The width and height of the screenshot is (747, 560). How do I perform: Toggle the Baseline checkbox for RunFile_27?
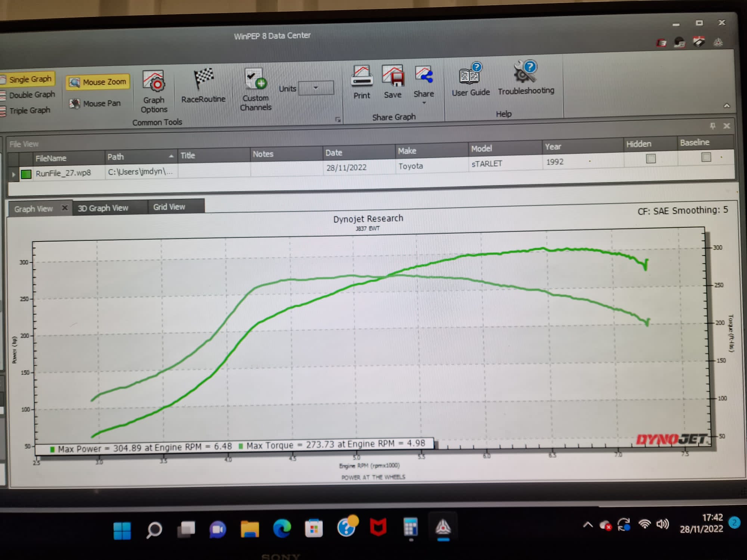[706, 157]
